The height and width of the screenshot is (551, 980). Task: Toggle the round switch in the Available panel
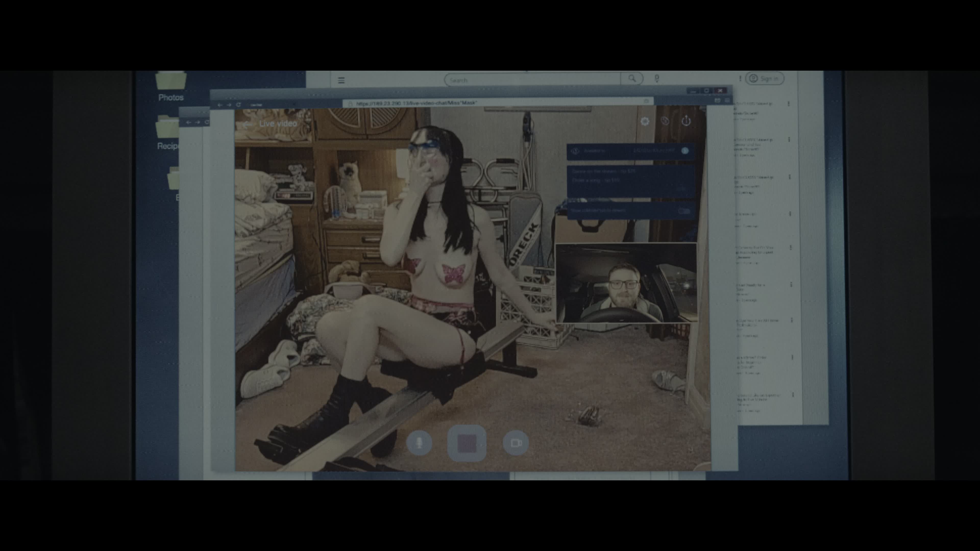(x=685, y=151)
